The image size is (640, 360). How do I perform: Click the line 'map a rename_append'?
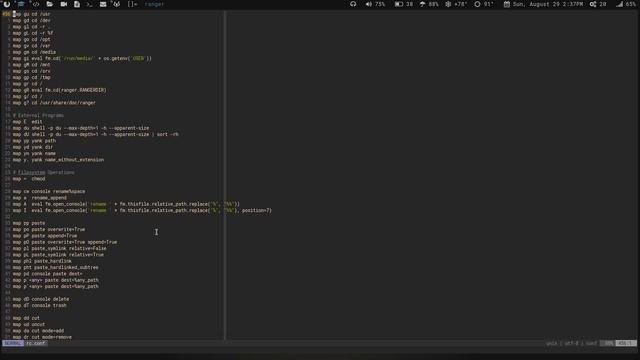(40, 198)
